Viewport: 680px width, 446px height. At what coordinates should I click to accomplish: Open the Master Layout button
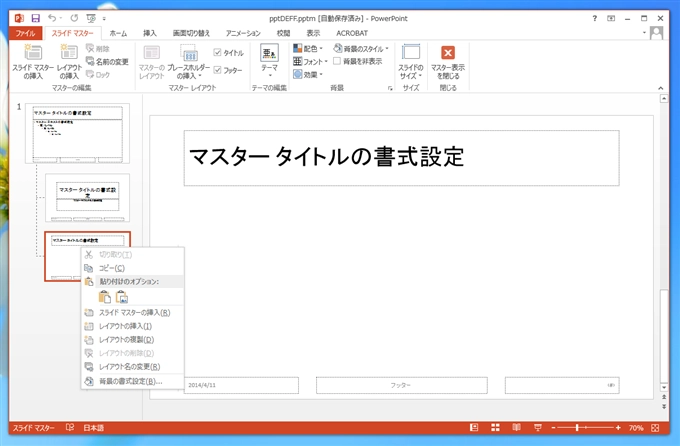151,62
